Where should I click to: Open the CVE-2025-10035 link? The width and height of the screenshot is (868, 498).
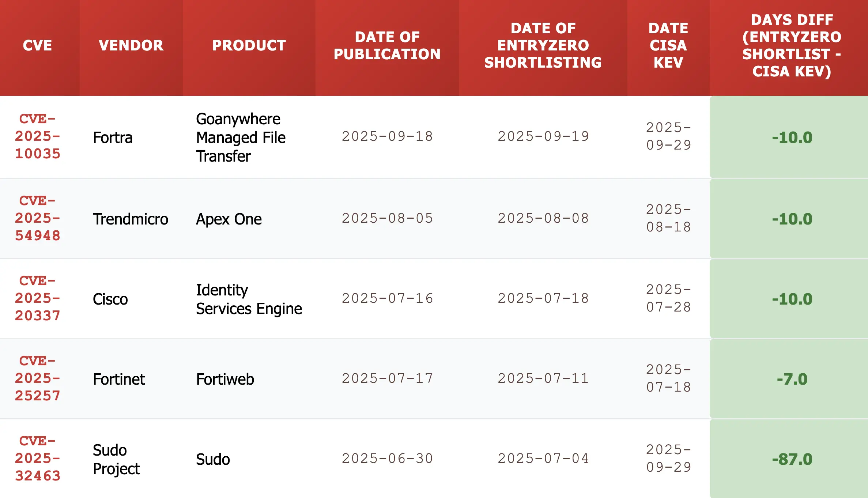(37, 136)
